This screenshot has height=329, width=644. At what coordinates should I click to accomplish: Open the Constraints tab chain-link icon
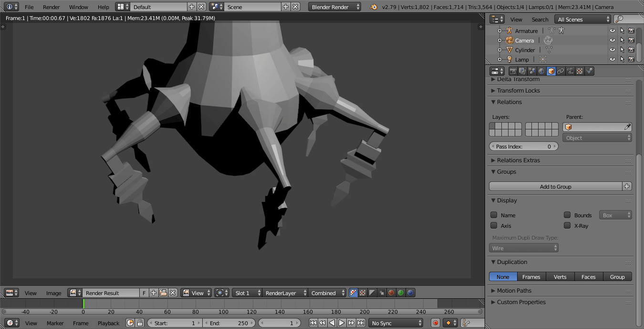[561, 71]
